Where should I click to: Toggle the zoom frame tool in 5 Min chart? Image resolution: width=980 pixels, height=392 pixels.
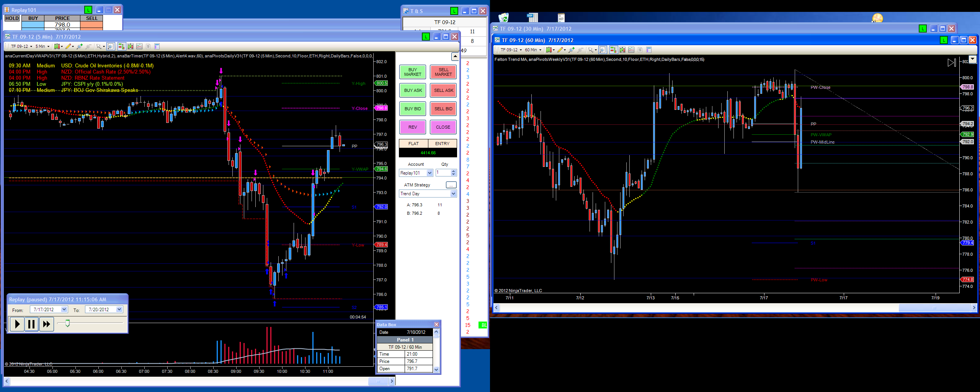(x=110, y=46)
